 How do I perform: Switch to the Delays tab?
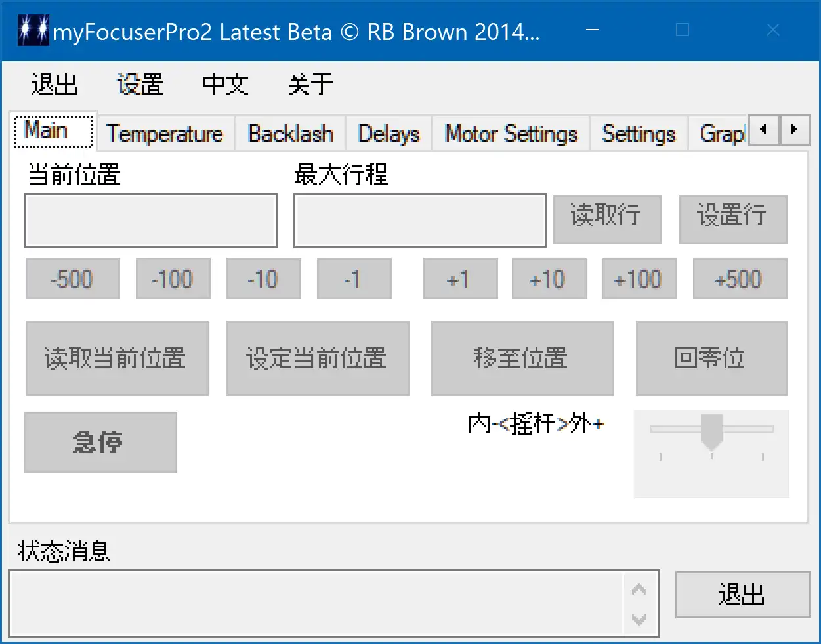click(x=389, y=134)
